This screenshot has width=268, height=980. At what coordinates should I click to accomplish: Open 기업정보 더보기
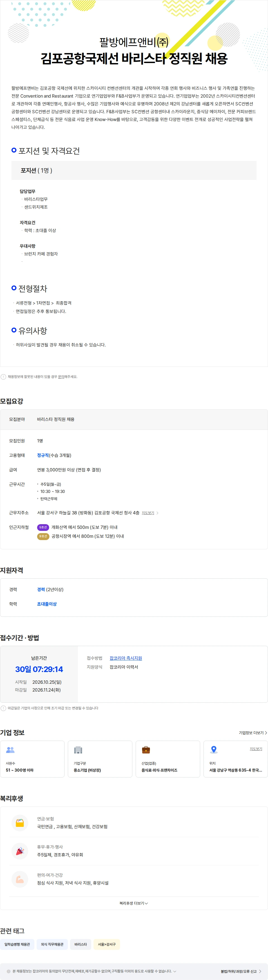click(x=251, y=732)
